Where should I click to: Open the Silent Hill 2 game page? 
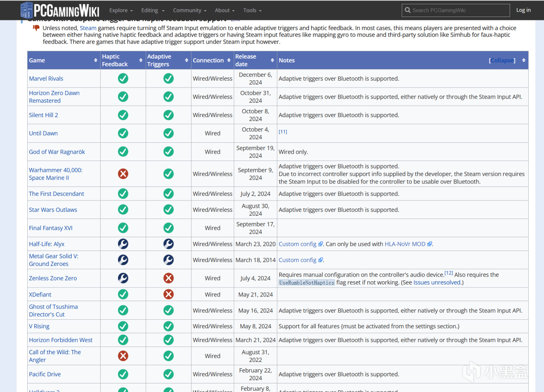click(43, 115)
